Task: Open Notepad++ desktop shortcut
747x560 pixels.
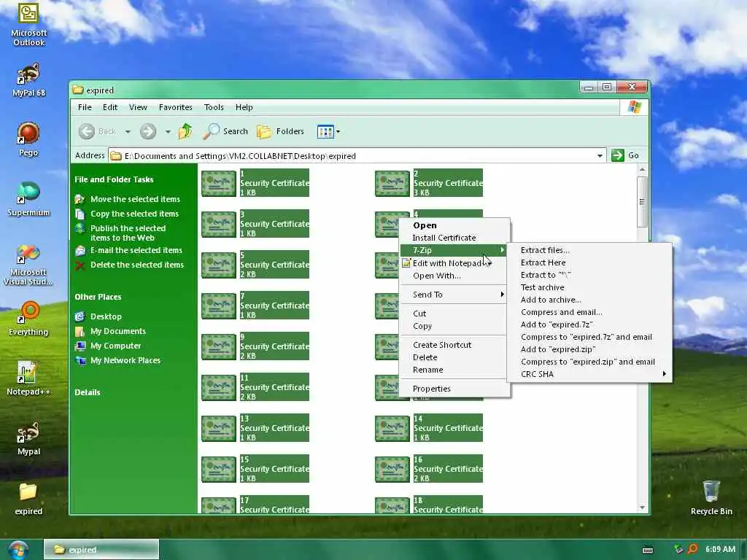Action: [x=28, y=378]
